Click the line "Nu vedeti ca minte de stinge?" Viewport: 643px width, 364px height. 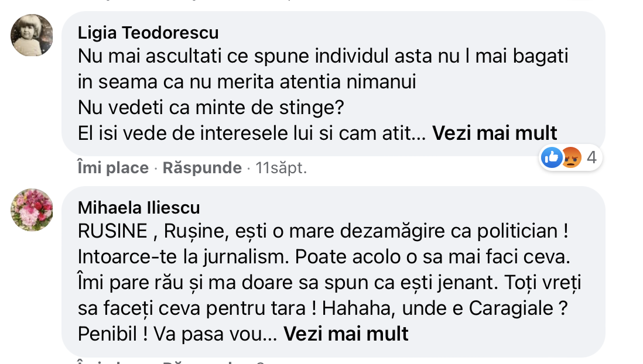tap(210, 108)
